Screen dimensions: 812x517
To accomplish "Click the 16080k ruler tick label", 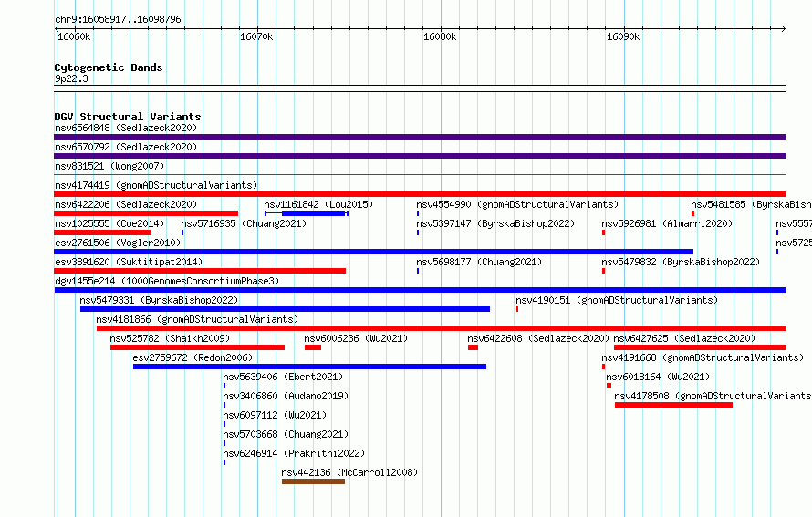I will [x=440, y=36].
